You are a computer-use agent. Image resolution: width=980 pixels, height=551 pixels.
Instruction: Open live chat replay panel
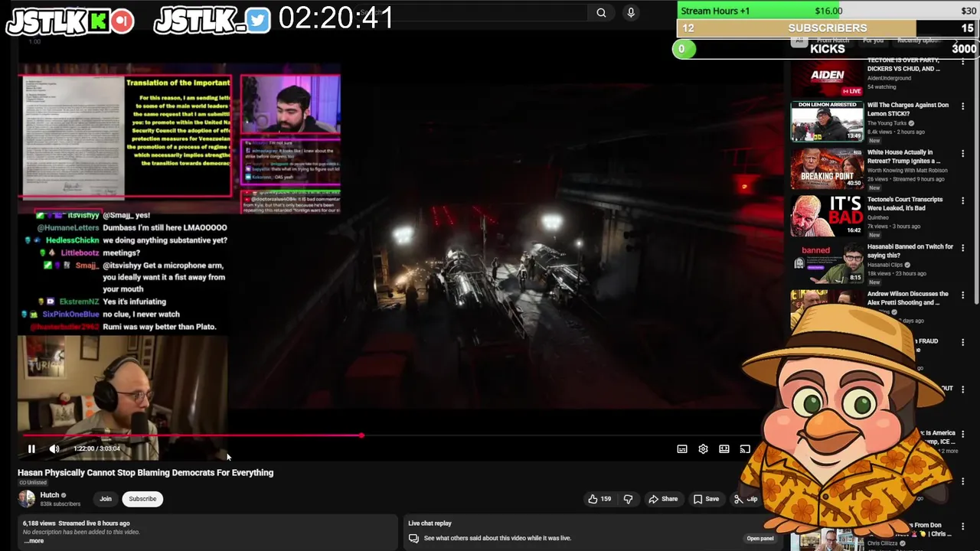pos(759,538)
